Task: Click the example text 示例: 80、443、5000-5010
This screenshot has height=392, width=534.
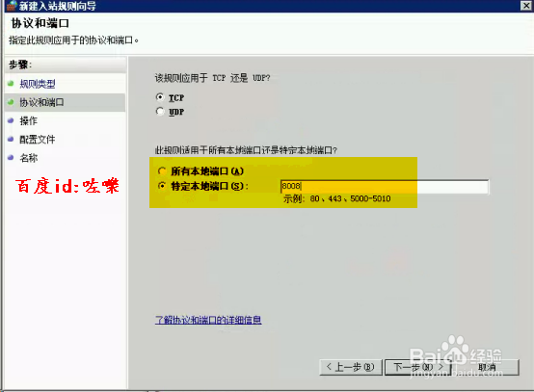Action: click(336, 198)
